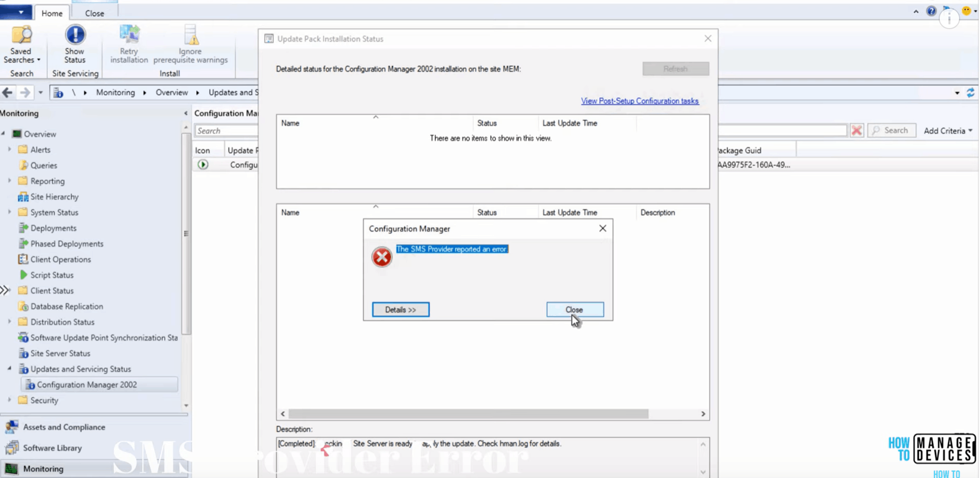
Task: Select Distribution Status folder
Action: pyautogui.click(x=62, y=322)
